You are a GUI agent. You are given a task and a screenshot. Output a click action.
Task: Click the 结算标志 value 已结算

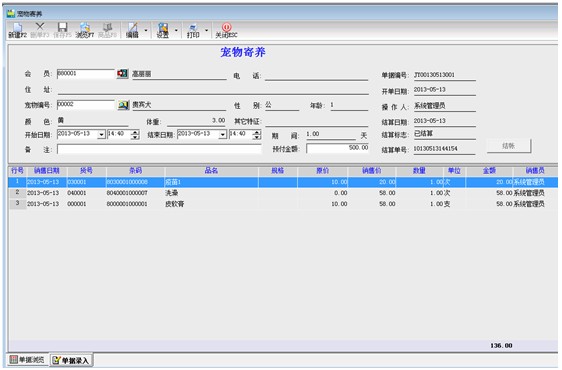tap(423, 134)
